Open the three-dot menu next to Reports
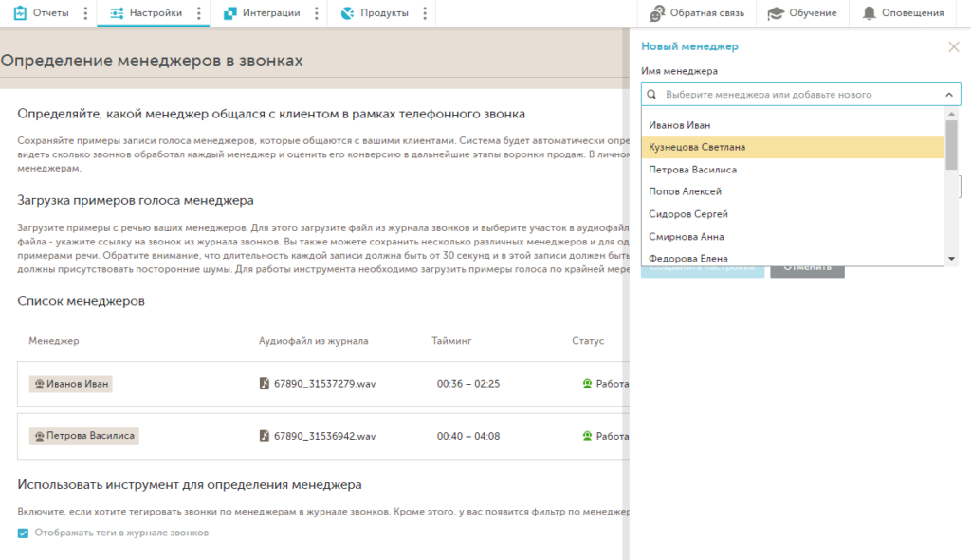The height and width of the screenshot is (560, 971). coord(85,13)
